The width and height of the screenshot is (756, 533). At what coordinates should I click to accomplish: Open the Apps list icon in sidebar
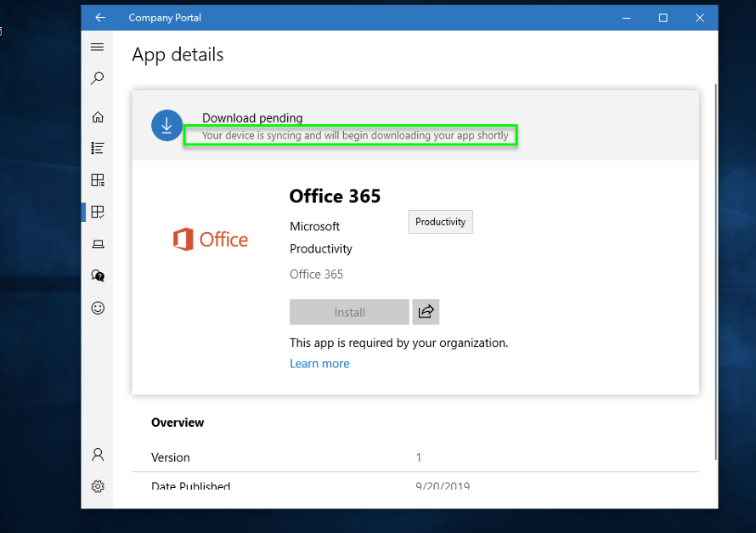(98, 148)
